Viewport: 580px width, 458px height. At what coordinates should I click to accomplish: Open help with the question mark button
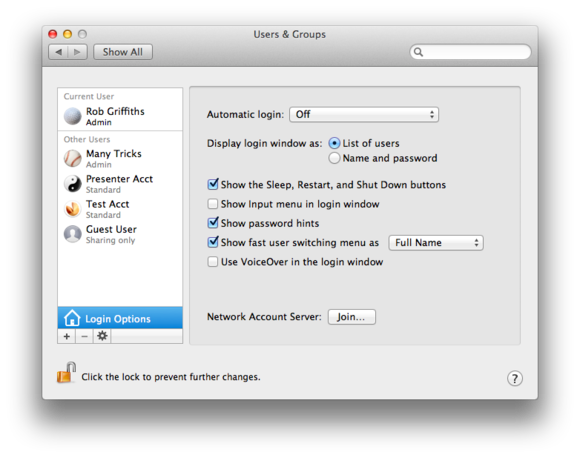tap(515, 378)
